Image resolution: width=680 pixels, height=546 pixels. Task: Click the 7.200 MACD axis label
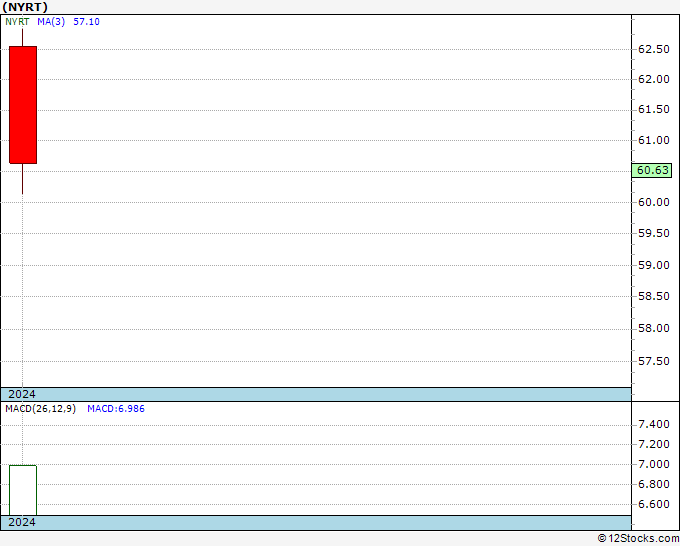tap(654, 445)
